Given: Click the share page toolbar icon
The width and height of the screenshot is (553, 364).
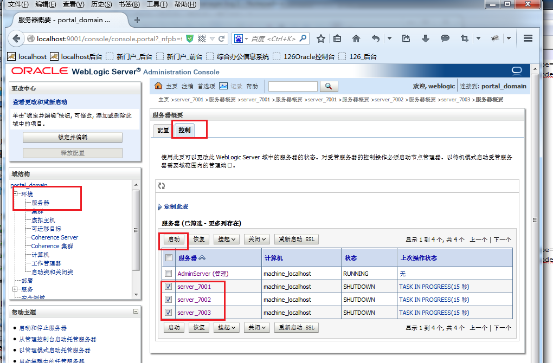Looking at the screenshot, I should 406,39.
